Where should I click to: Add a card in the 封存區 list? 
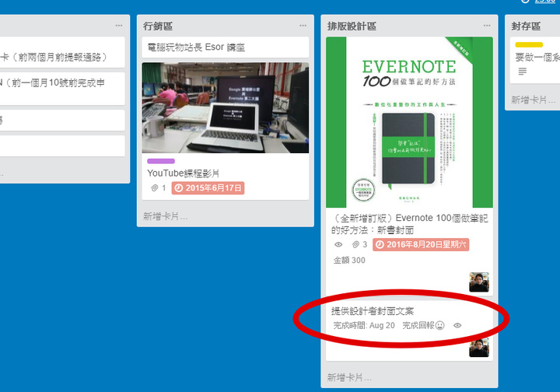pyautogui.click(x=534, y=100)
